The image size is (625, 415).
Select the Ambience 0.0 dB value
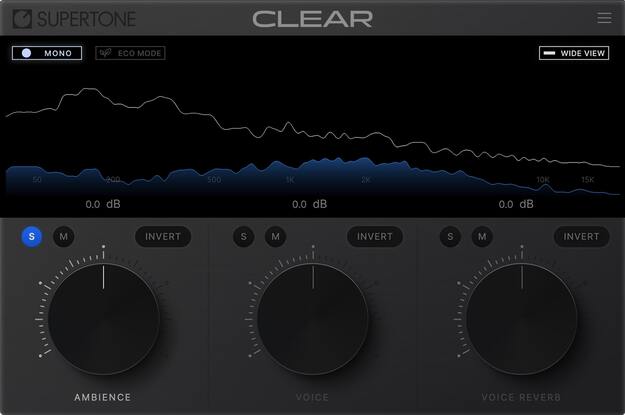(103, 204)
